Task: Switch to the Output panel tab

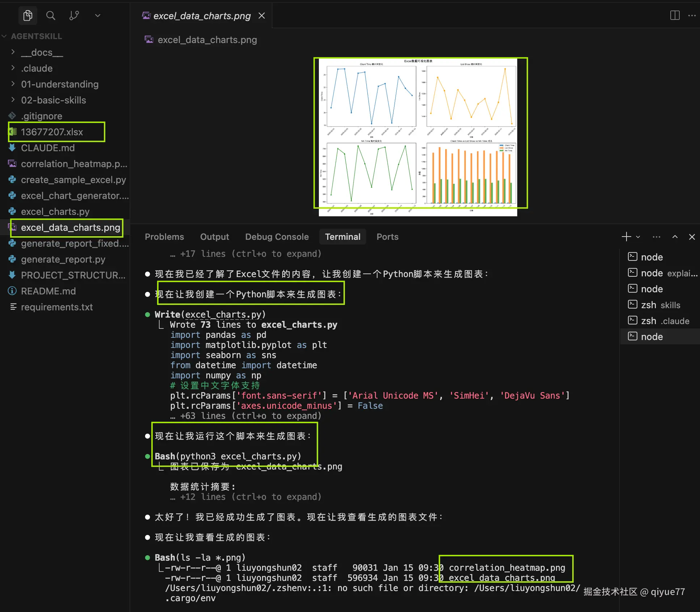Action: point(215,237)
